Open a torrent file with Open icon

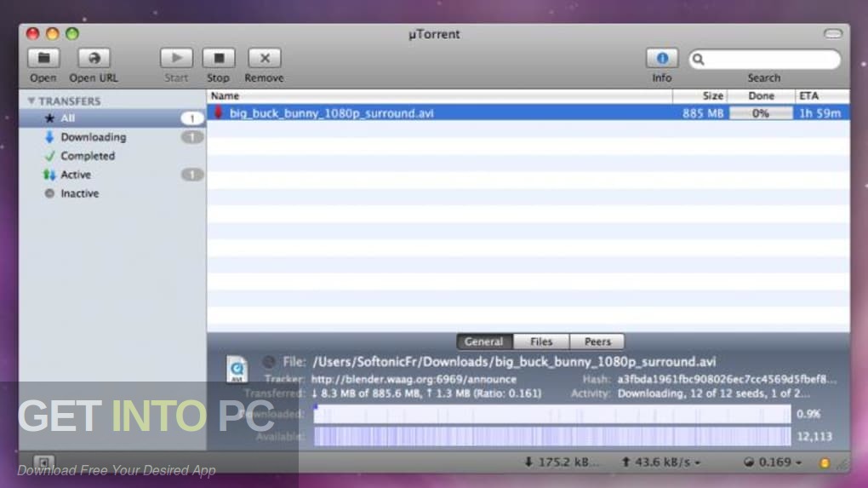click(x=43, y=58)
